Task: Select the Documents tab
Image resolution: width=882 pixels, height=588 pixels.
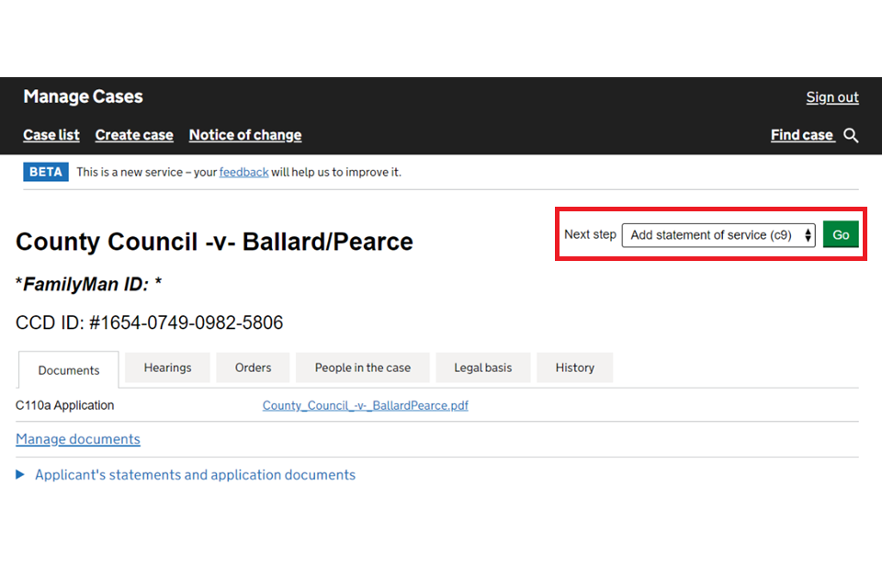Action: 69,370
